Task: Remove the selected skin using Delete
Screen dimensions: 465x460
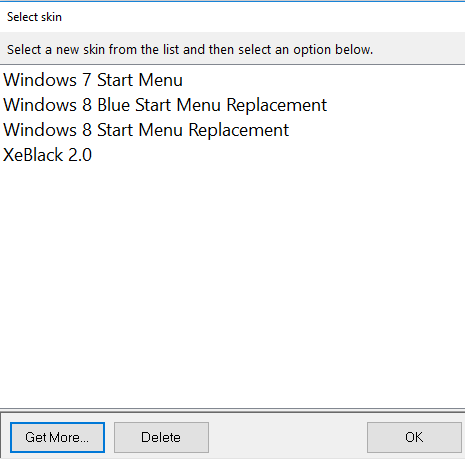Action: 161,437
